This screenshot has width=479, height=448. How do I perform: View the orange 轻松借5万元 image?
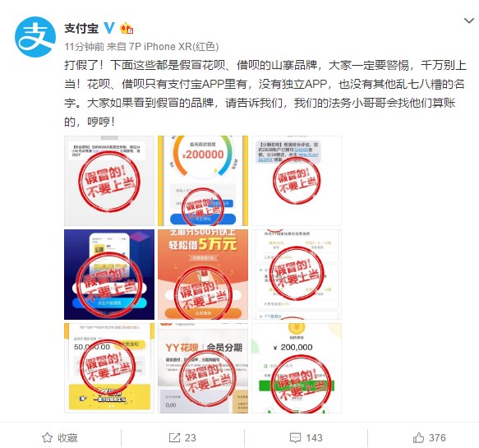[x=203, y=275]
